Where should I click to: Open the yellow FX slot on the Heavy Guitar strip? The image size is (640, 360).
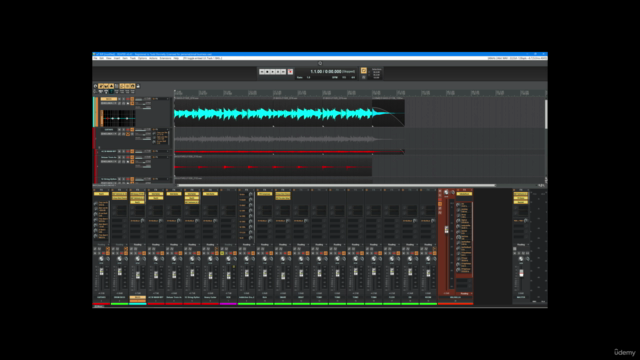pos(210,194)
